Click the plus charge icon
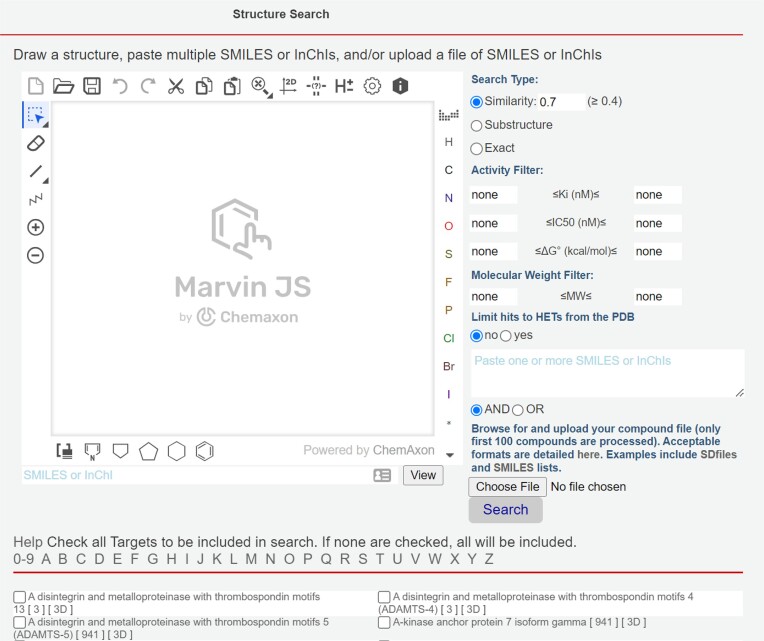Image resolution: width=764 pixels, height=641 pixels. [x=36, y=227]
